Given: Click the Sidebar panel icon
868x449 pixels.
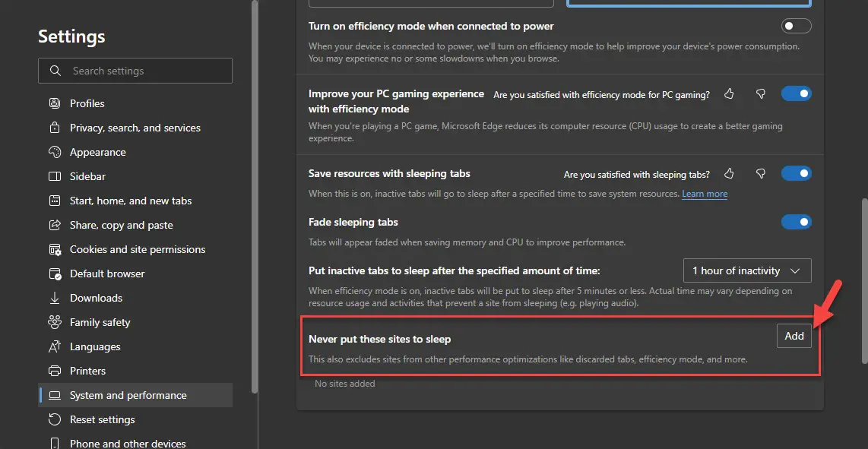Looking at the screenshot, I should 54,176.
